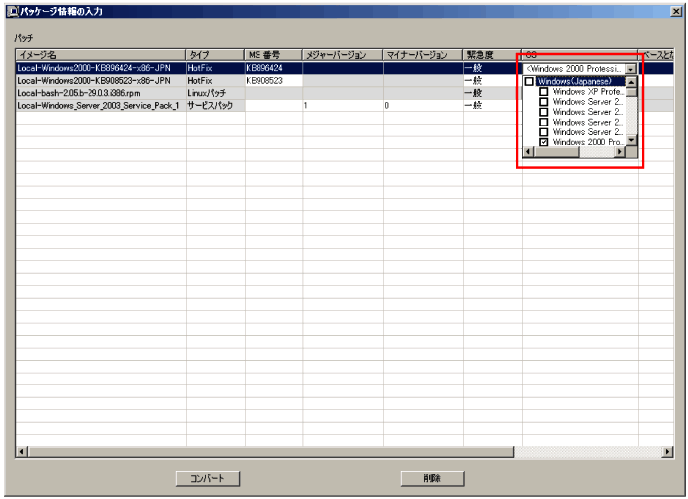The width and height of the screenshot is (688, 499).
Task: Click the Linuxパッチ type cell
Action: (215, 93)
